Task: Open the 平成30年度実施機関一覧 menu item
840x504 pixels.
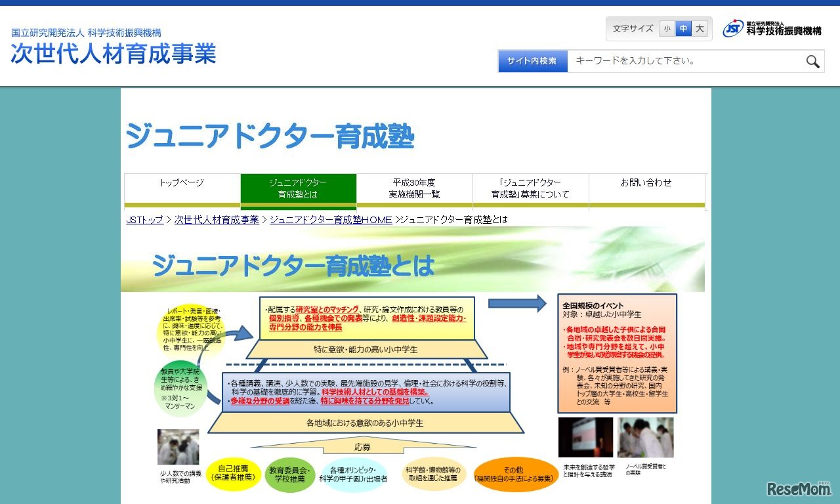Action: [415, 189]
